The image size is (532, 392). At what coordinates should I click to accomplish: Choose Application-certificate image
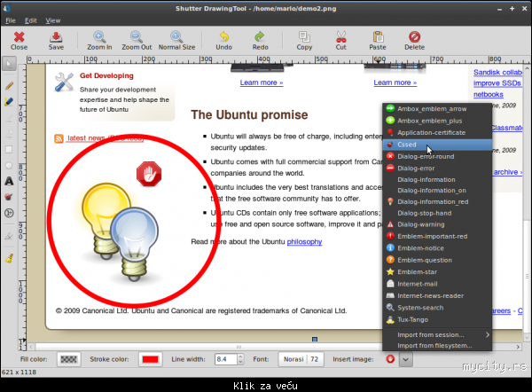coord(437,132)
